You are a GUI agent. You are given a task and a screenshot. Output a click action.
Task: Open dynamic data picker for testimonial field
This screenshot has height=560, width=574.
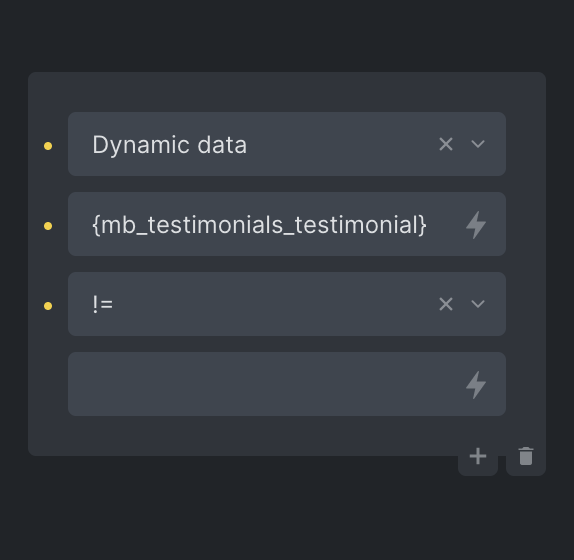(x=476, y=225)
